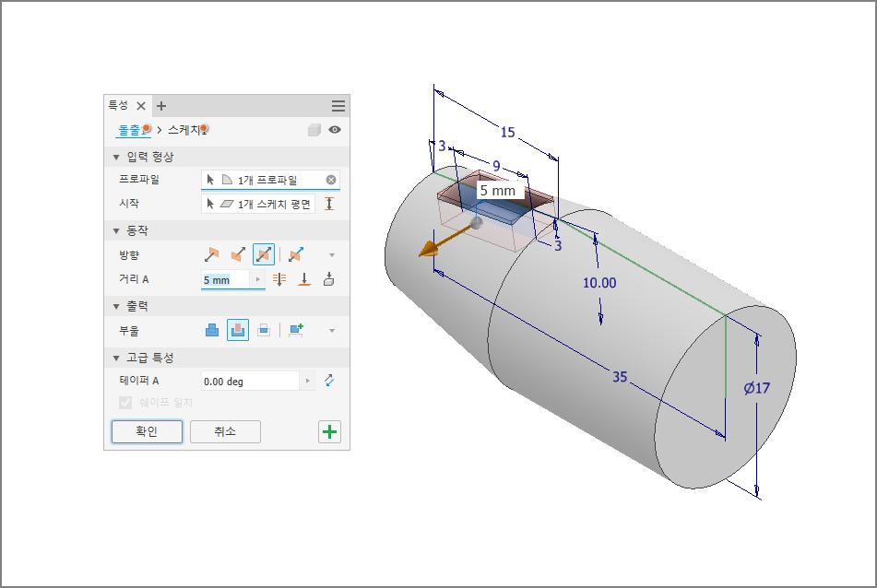Click the 테이퍼 A angle field

click(250, 382)
